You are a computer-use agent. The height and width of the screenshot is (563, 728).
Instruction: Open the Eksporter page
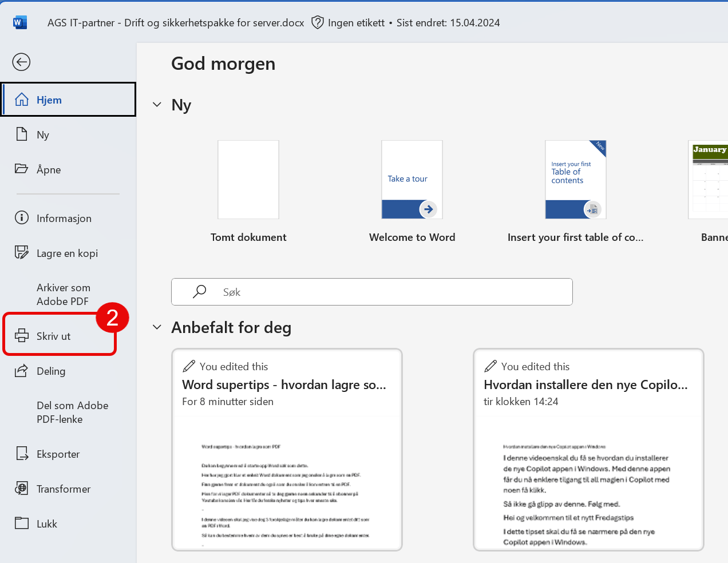tap(69, 454)
